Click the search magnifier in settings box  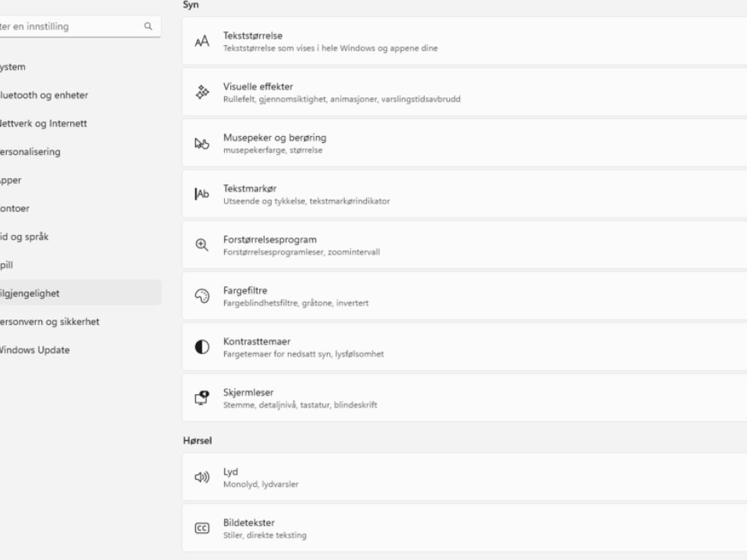(x=148, y=26)
